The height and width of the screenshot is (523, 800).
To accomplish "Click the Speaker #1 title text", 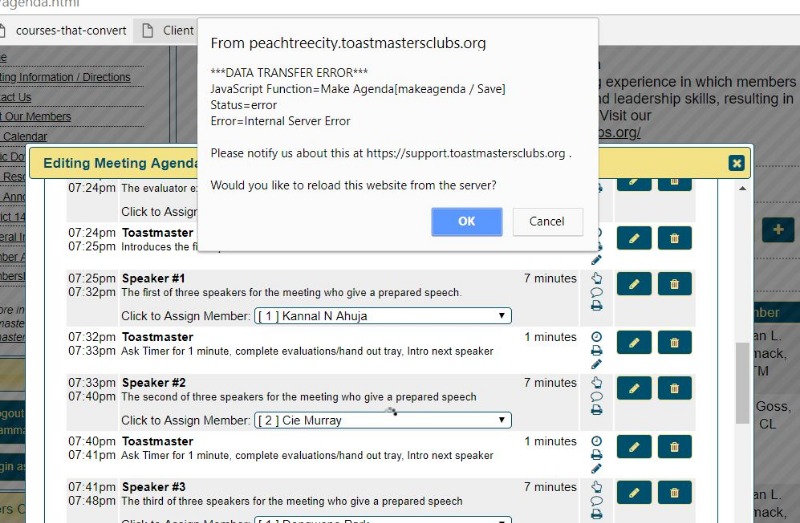I will click(153, 279).
